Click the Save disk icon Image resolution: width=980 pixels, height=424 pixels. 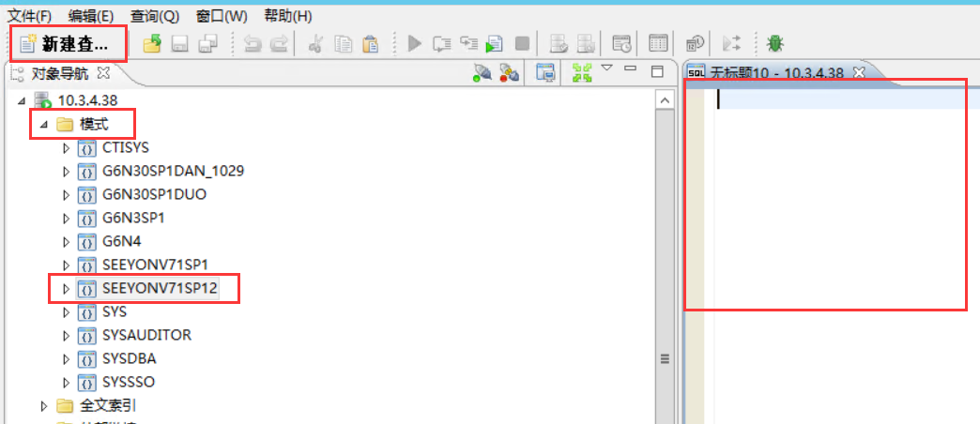point(180,44)
